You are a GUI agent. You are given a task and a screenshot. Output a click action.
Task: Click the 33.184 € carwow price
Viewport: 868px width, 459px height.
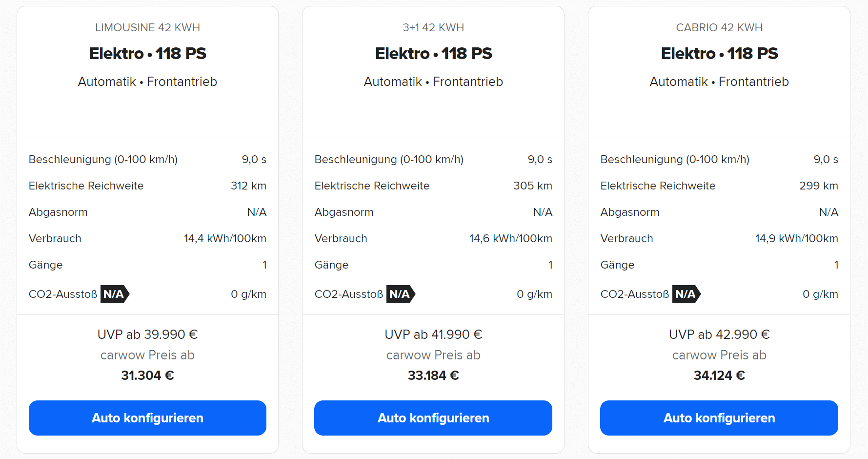[x=433, y=376]
